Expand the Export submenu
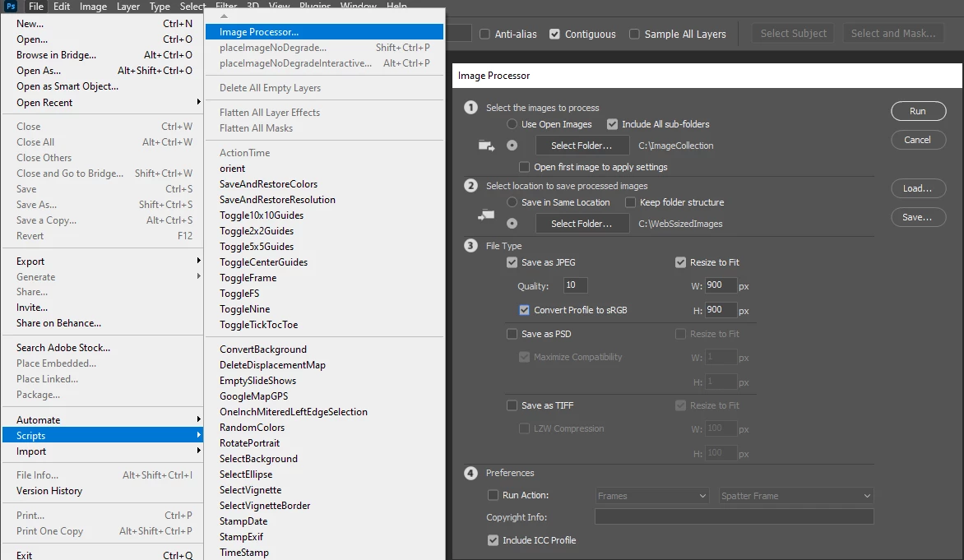964x560 pixels. coord(103,261)
